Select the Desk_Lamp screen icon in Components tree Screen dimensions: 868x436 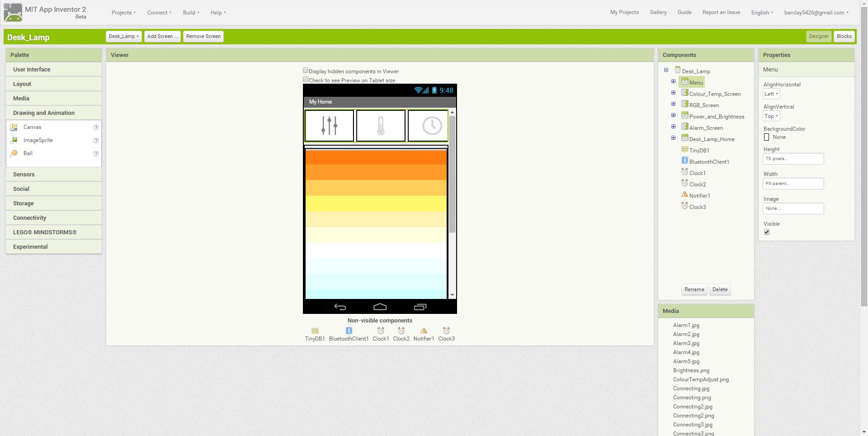pyautogui.click(x=677, y=70)
